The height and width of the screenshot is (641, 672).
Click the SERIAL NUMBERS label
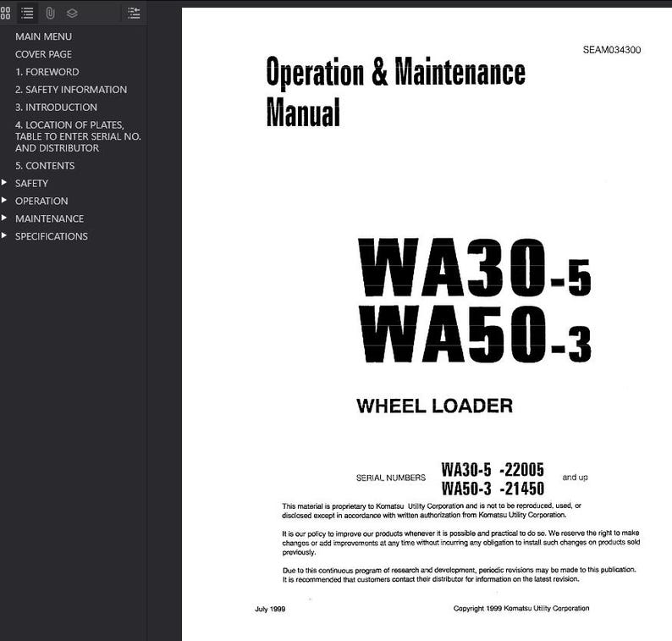[391, 478]
